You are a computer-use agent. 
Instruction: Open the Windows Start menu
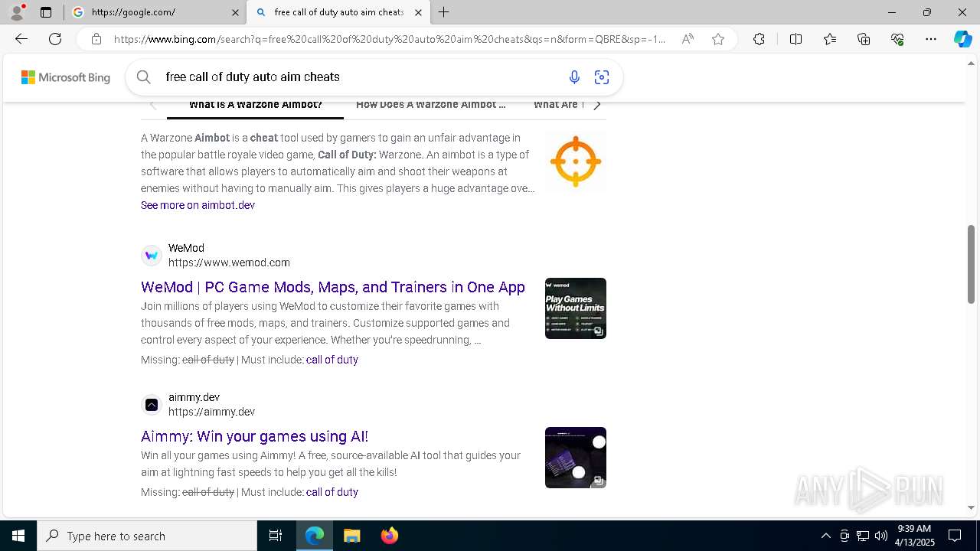tap(18, 536)
